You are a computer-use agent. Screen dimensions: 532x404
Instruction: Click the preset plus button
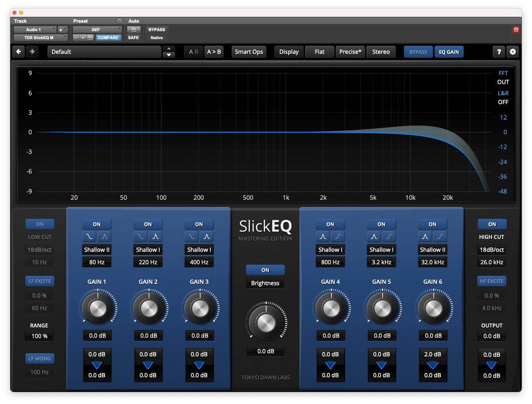pyautogui.click(x=83, y=38)
